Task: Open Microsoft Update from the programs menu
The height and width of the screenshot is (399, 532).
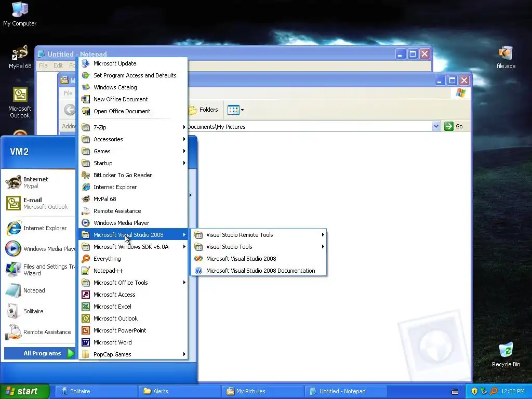Action: point(133,63)
